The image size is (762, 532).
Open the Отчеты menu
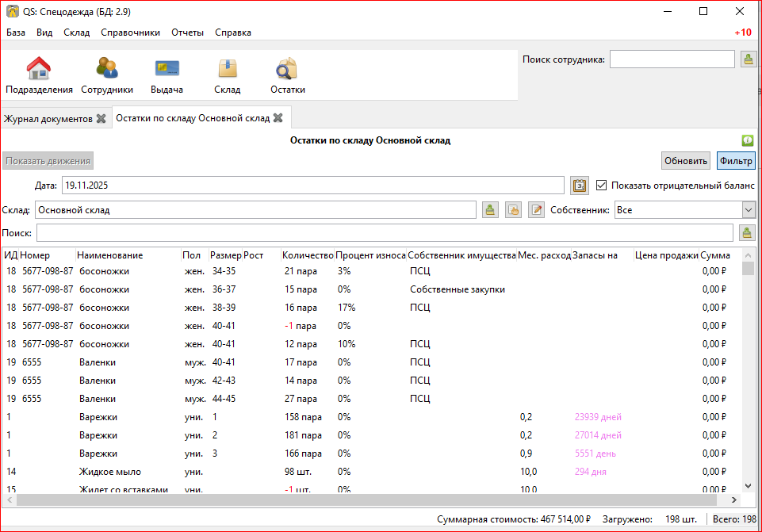coord(187,33)
